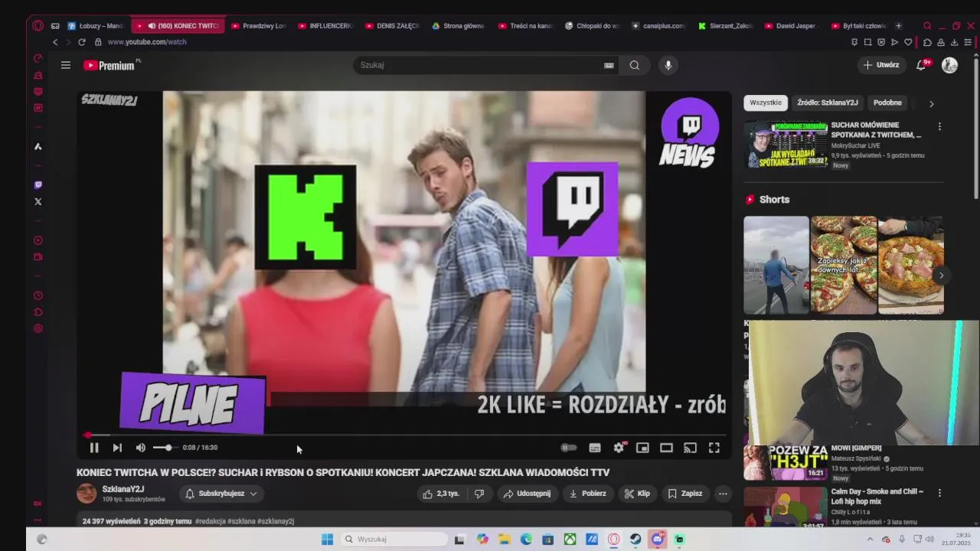The height and width of the screenshot is (551, 980).
Task: Enter fullscreen mode
Action: click(x=714, y=448)
